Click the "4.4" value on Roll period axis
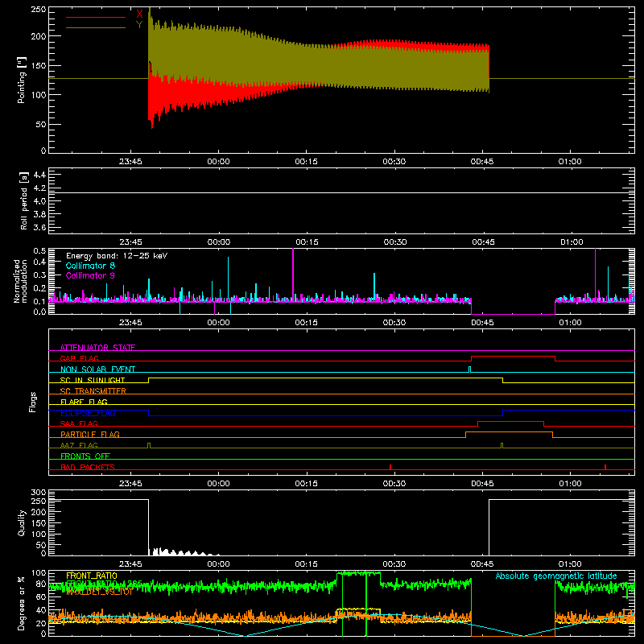The height and width of the screenshot is (644, 644). tap(39, 175)
